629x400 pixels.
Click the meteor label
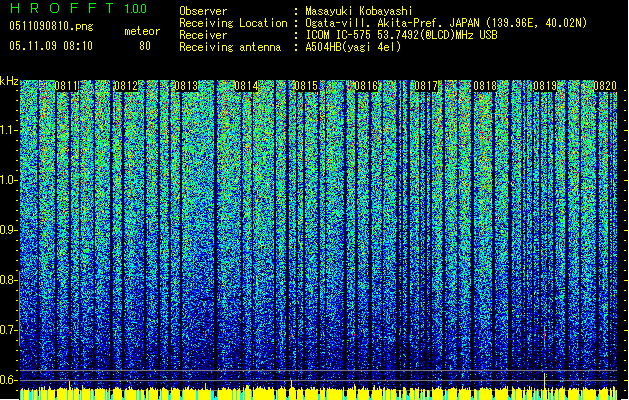coord(142,31)
